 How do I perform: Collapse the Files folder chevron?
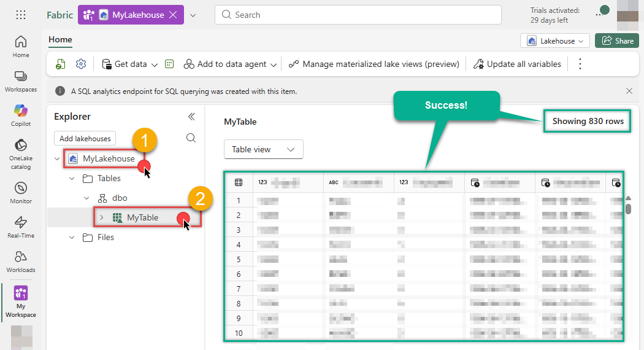point(72,237)
